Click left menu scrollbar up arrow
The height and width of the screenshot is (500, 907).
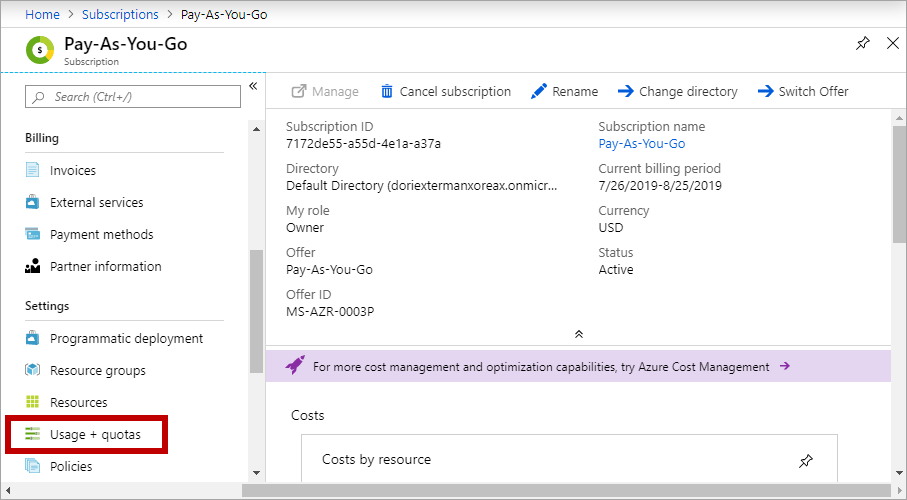pyautogui.click(x=256, y=128)
